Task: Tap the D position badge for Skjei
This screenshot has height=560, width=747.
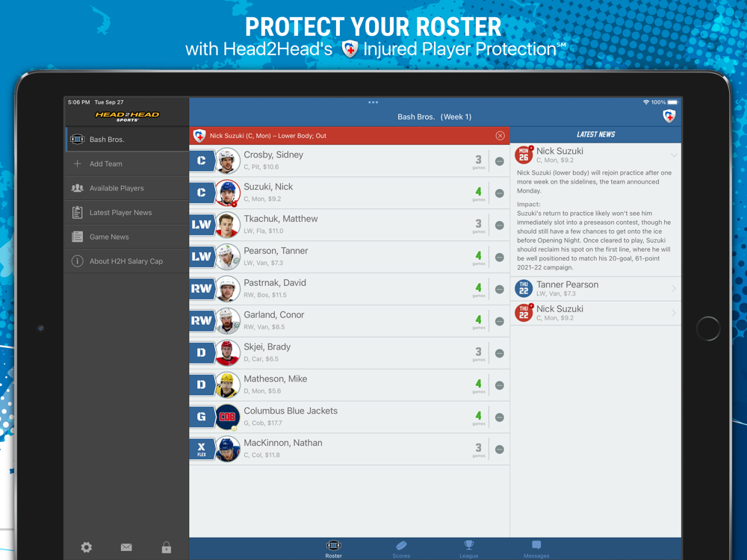Action: [x=202, y=353]
